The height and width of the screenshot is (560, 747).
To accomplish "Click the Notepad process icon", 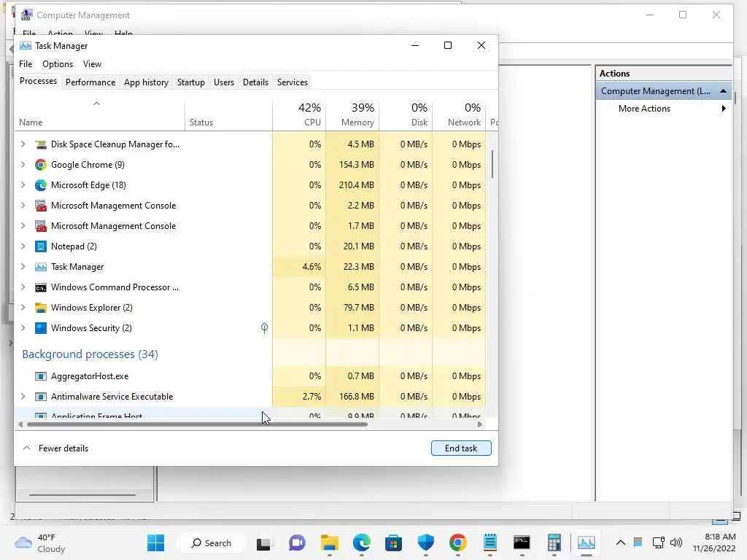I will [41, 246].
